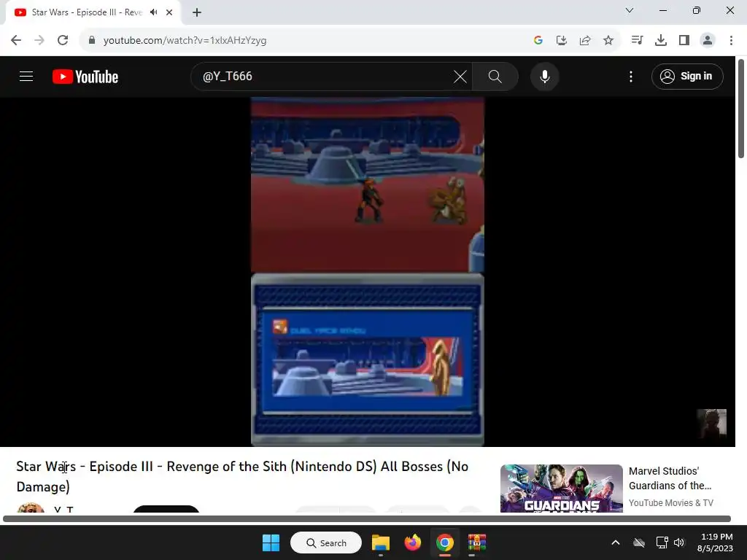Open the volume tray icon

tap(679, 542)
